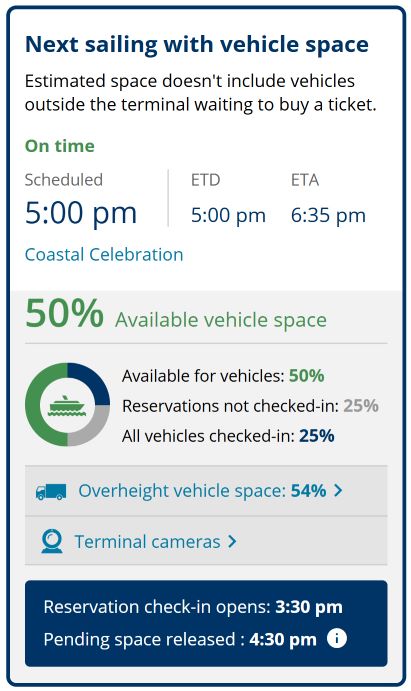Click Reservation check-in opens 3:30 pm text

point(193,607)
